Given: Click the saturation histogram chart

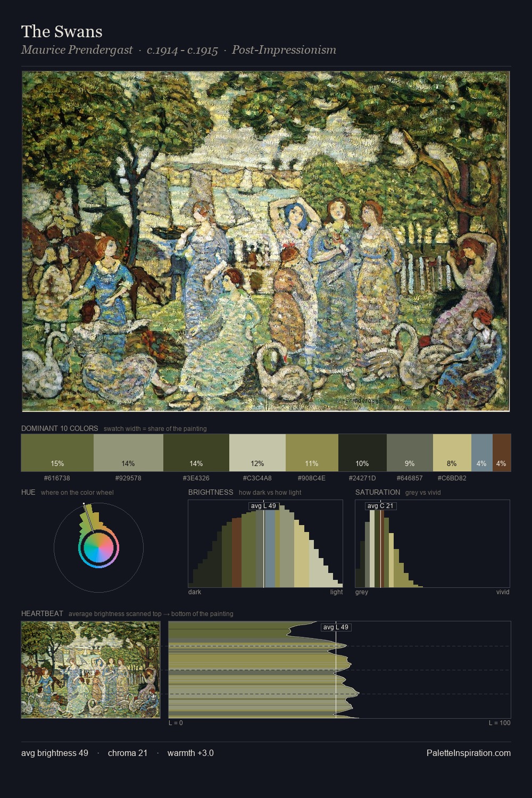Looking at the screenshot, I should 433,544.
